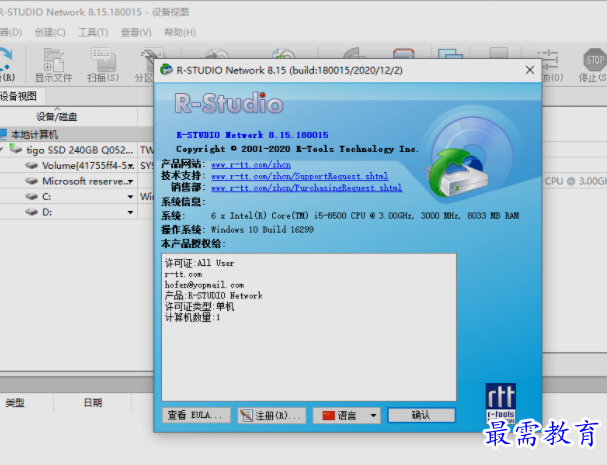Image resolution: width=607 pixels, height=465 pixels.
Task: Open the PurchasingRequest.shtml sales link
Action: (x=307, y=188)
